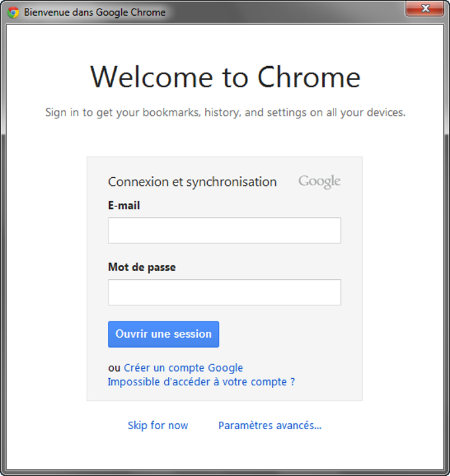Close the Bienvenue dans Google Chrome window
Image resolution: width=450 pixels, height=476 pixels.
[425, 9]
